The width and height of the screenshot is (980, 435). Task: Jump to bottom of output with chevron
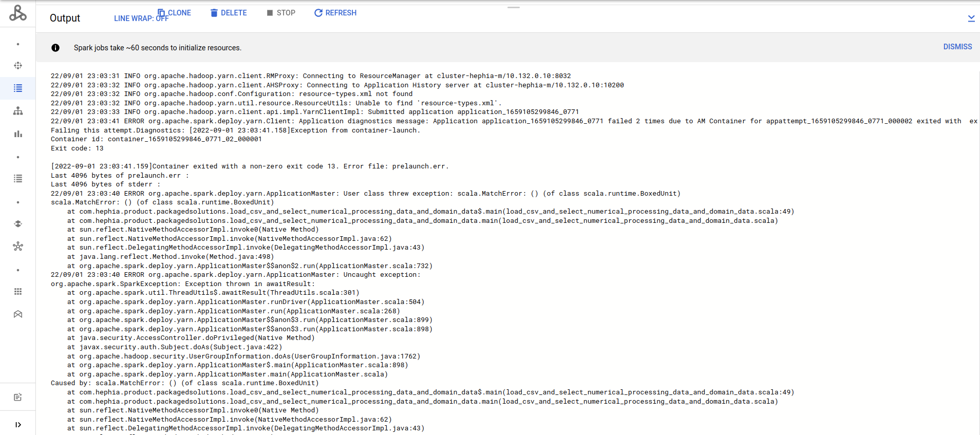point(971,18)
